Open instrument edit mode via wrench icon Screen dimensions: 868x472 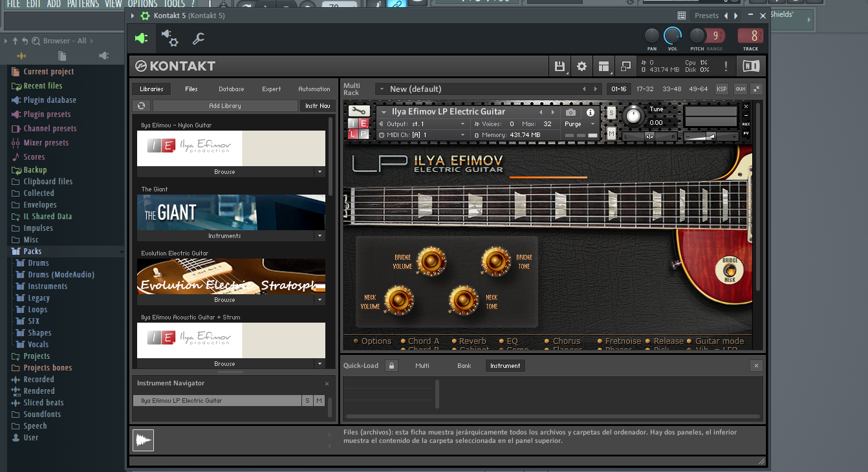tap(358, 111)
